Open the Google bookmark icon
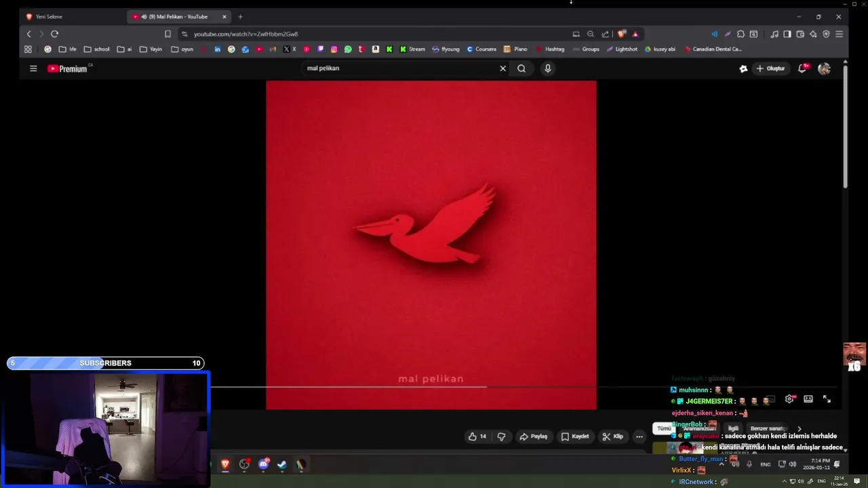 47,49
